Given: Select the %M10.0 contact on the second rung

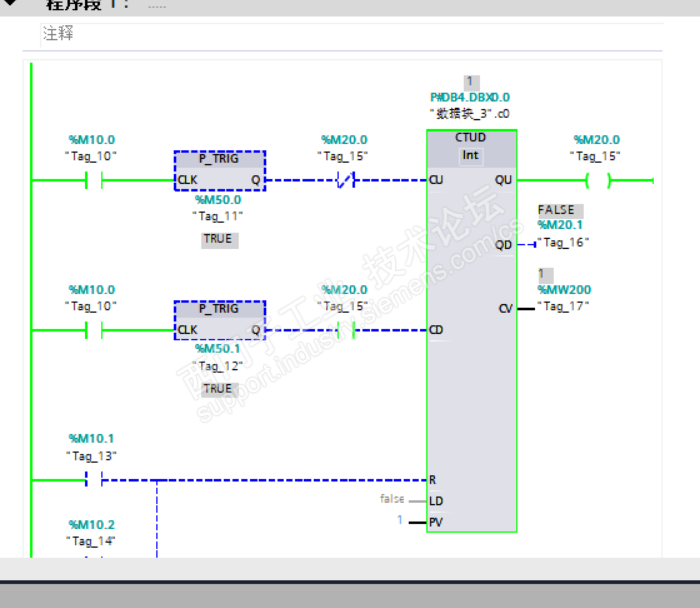Looking at the screenshot, I should point(94,331).
